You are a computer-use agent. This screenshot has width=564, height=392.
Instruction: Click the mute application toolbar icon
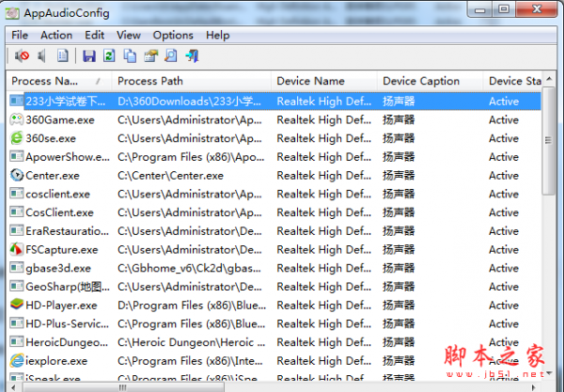tap(22, 55)
